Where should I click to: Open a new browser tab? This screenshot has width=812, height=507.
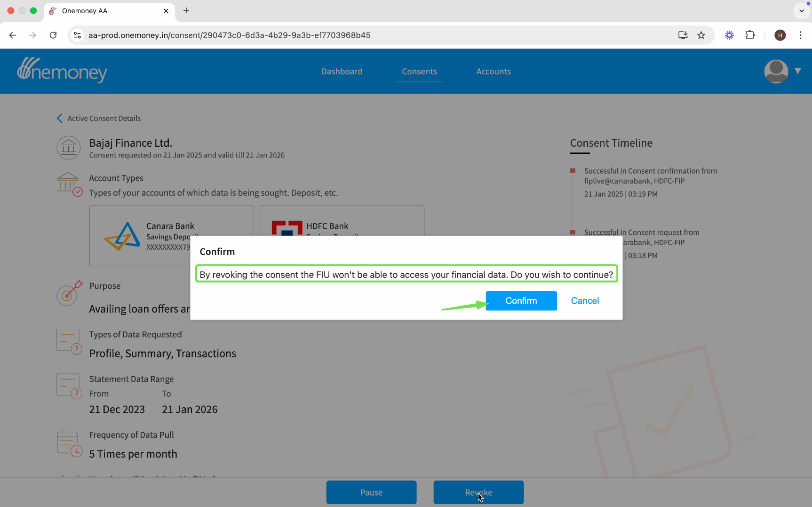(186, 10)
